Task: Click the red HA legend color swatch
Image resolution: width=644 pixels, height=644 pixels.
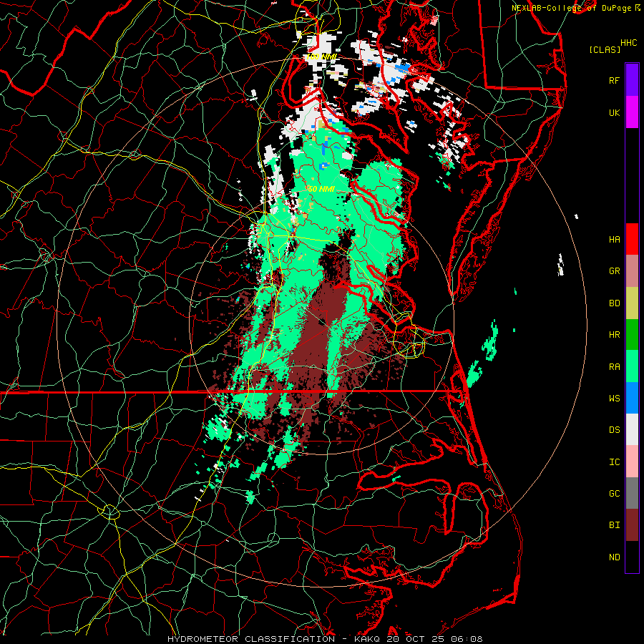Action: pos(632,239)
